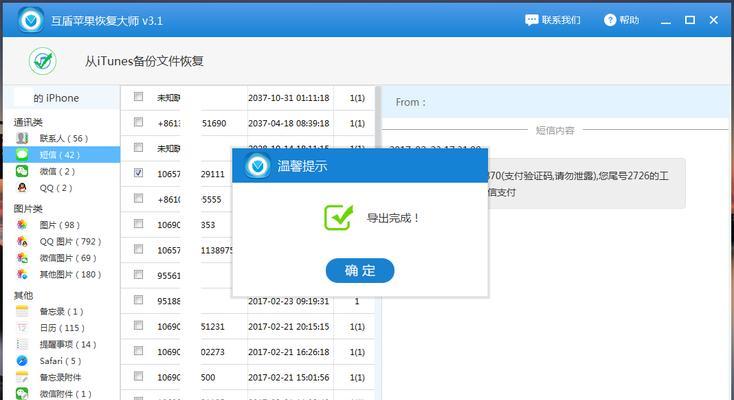Select the 备忘录附件 icon
This screenshot has height=400, width=734.
click(x=22, y=377)
